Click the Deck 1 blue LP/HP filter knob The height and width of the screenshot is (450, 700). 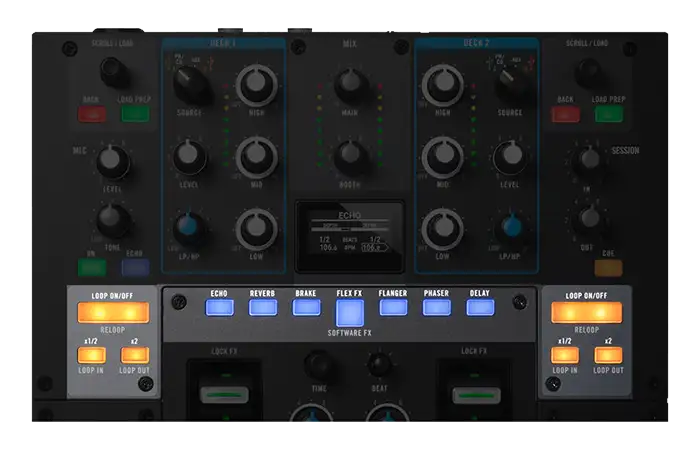click(x=189, y=228)
